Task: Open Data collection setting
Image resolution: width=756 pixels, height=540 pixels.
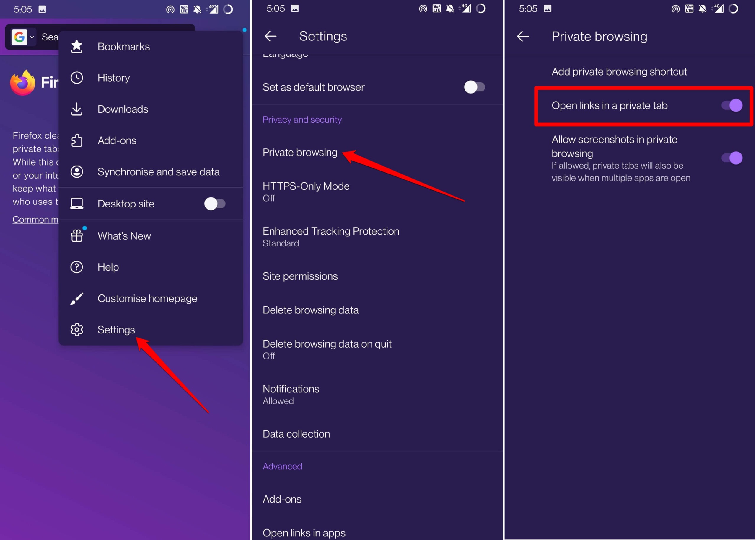Action: click(378, 434)
